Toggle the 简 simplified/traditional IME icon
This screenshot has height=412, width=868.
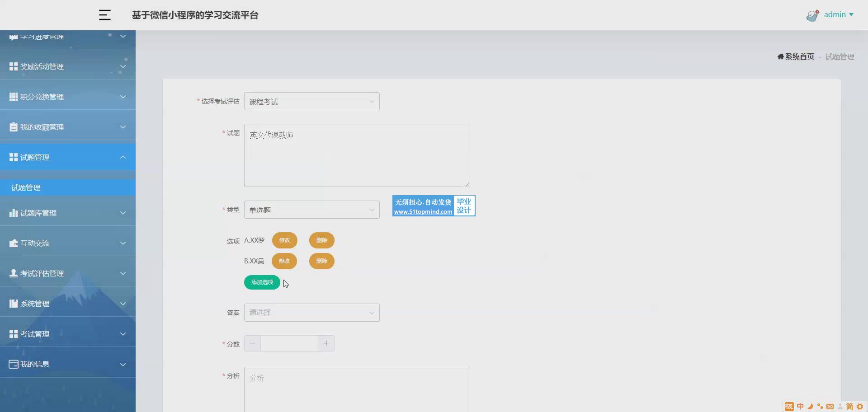(849, 407)
